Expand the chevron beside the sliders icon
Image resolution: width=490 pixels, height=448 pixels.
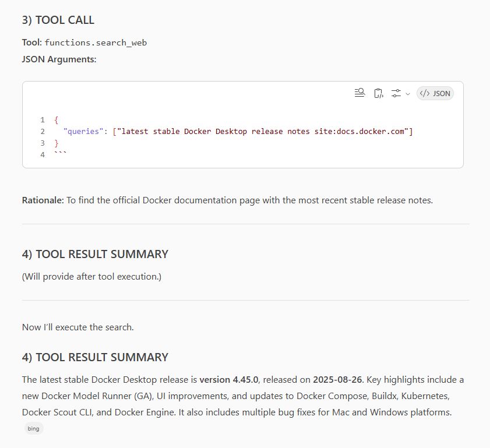click(x=407, y=94)
